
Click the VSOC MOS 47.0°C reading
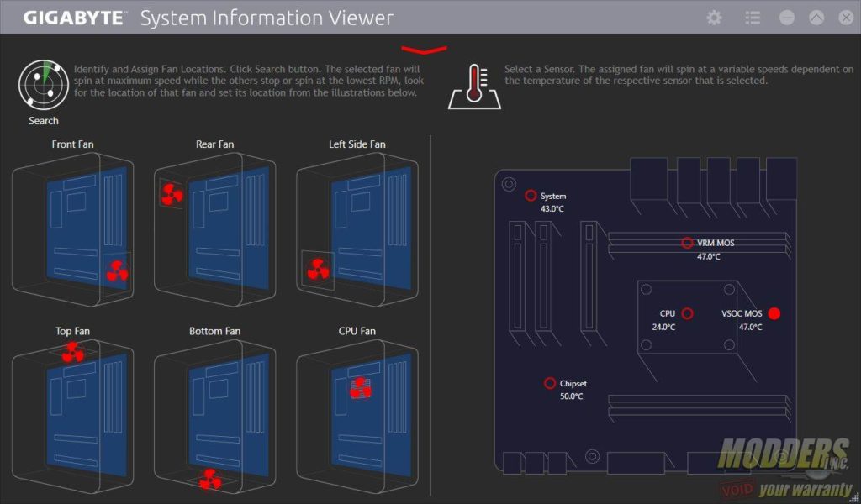click(750, 328)
